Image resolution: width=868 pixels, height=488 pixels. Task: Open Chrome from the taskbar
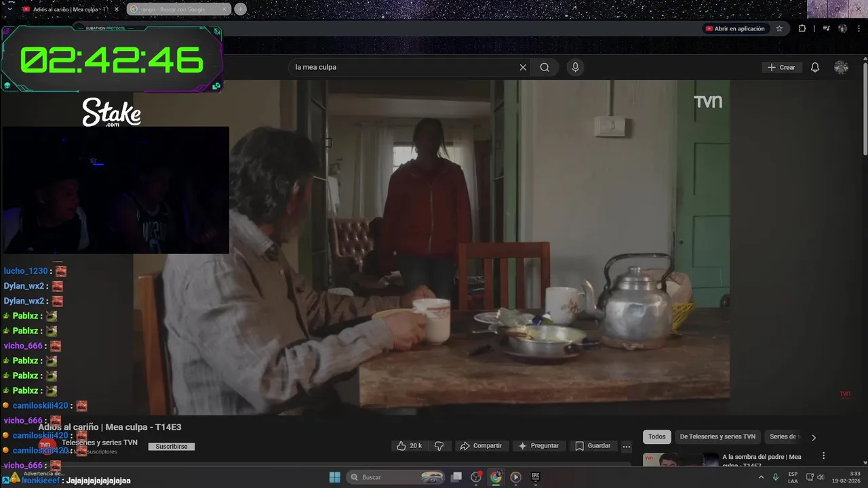click(x=496, y=477)
